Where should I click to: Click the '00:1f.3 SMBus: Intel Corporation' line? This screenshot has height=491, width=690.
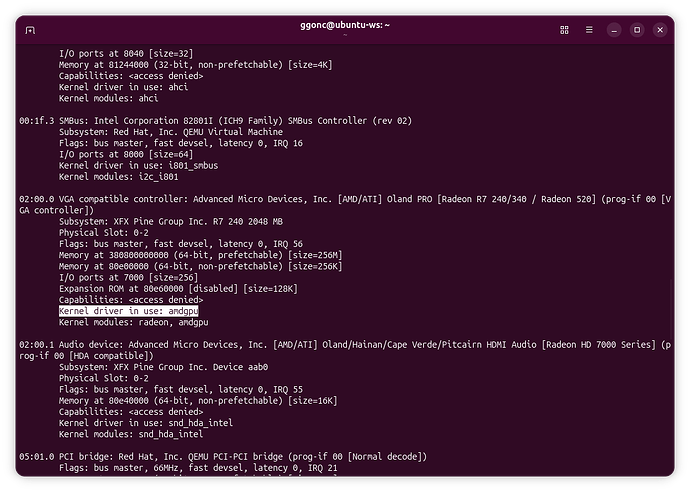216,121
